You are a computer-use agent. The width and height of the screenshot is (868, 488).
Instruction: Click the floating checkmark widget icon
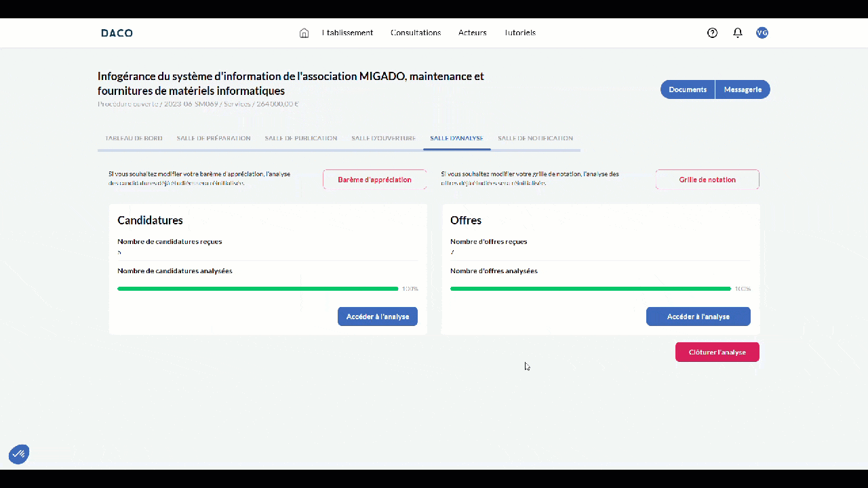pos(19,454)
